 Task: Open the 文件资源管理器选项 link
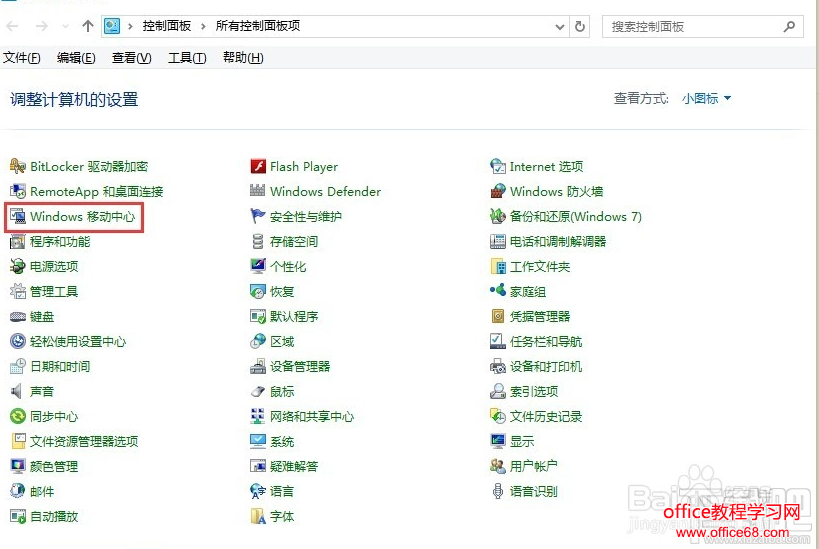84,441
